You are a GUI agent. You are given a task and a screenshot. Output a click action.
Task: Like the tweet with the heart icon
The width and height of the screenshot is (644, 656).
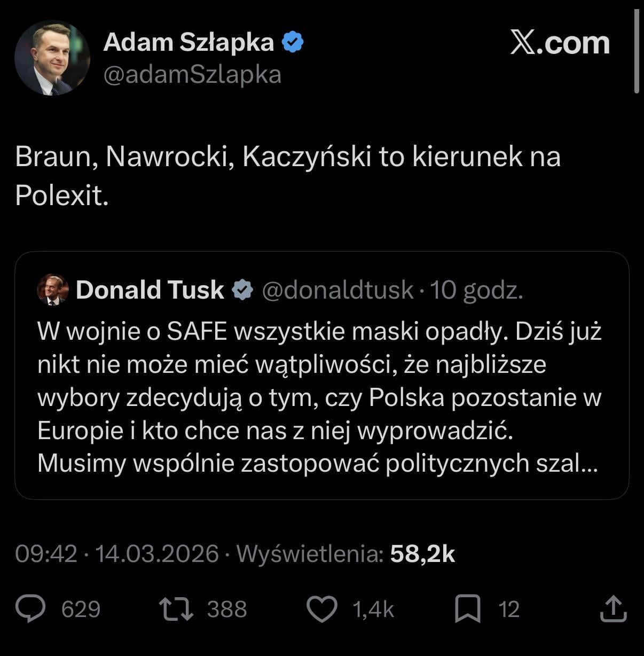tap(322, 609)
